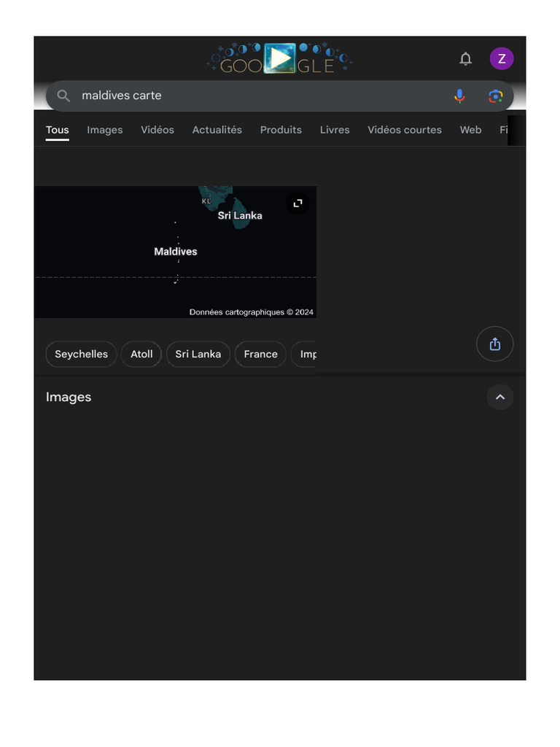Expand the Maldives map to fullscreen
Viewport: 560px width, 747px height.
coord(298,204)
